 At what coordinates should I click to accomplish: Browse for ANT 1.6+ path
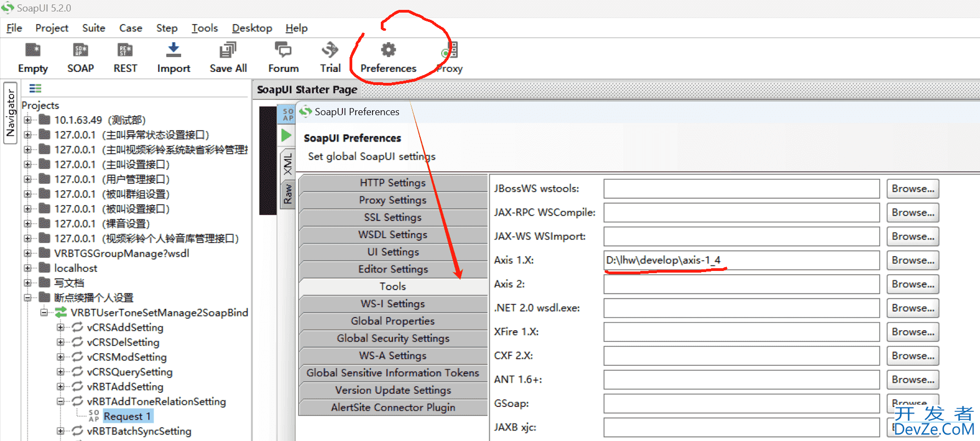tap(913, 380)
